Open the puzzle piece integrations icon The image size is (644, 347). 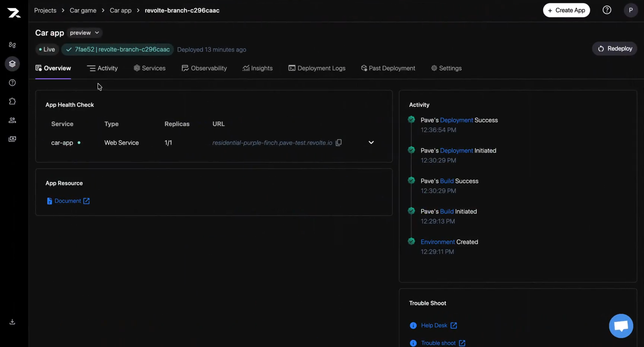12,101
